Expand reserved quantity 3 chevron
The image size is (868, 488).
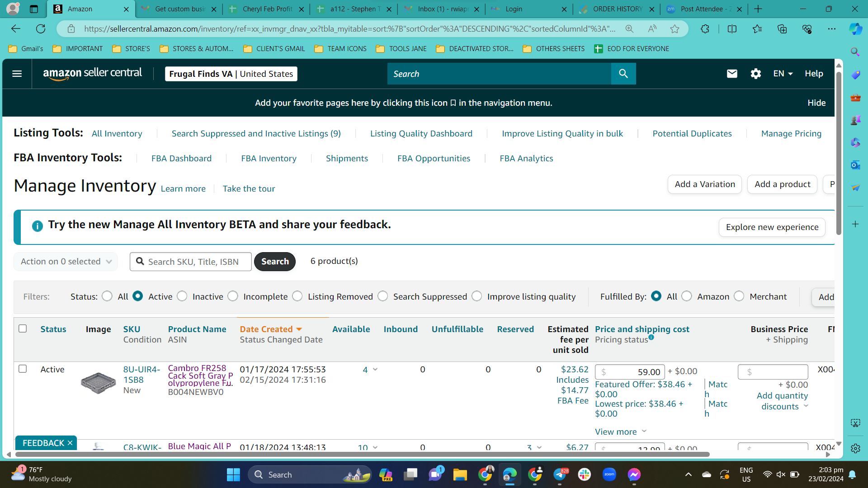point(539,447)
